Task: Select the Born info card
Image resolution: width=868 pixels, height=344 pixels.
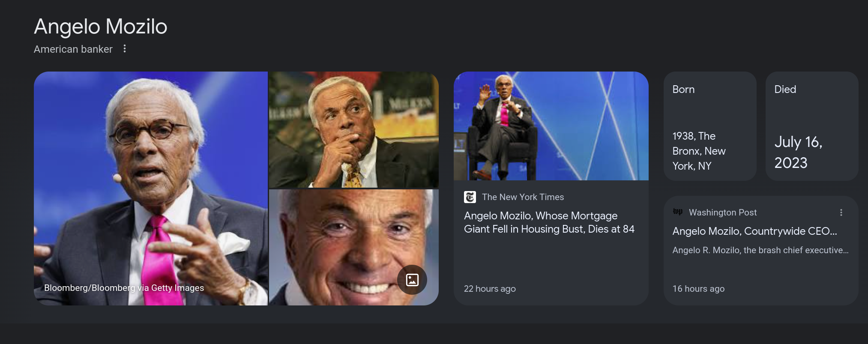Action: (710, 126)
